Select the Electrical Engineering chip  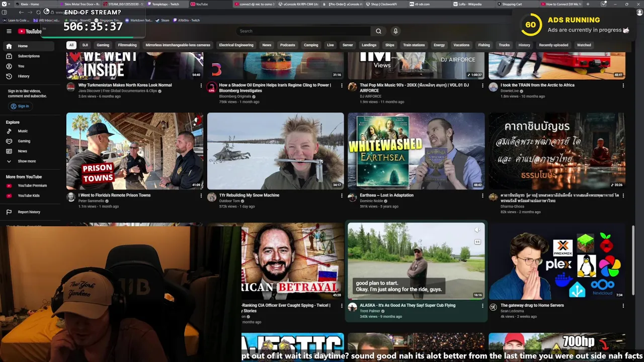(x=236, y=45)
